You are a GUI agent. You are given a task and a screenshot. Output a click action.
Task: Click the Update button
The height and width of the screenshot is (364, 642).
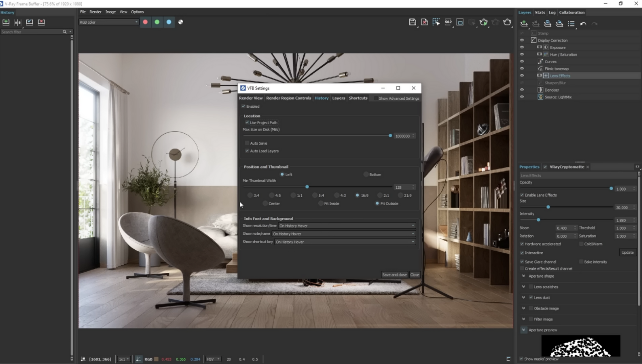click(627, 252)
